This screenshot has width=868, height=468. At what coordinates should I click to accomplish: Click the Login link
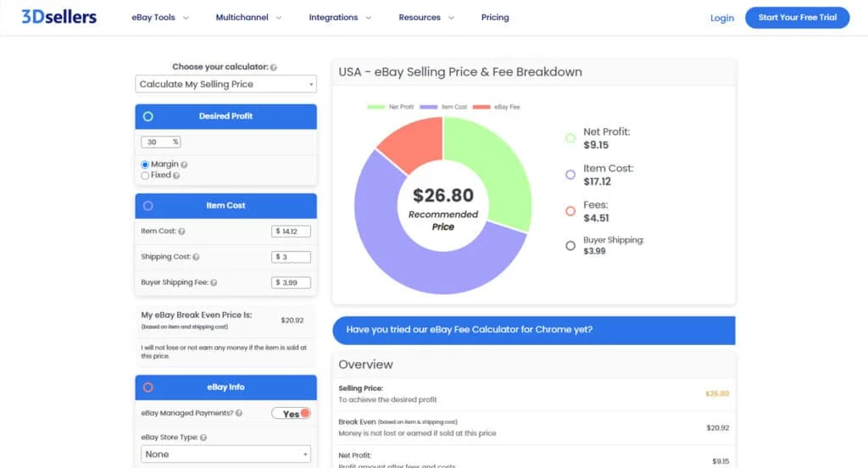coord(722,18)
